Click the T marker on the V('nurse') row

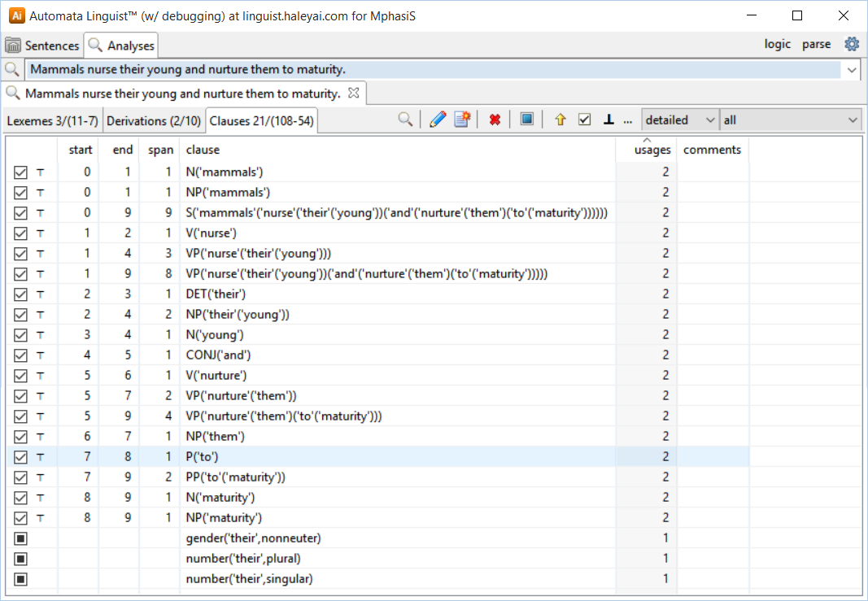pyautogui.click(x=41, y=233)
